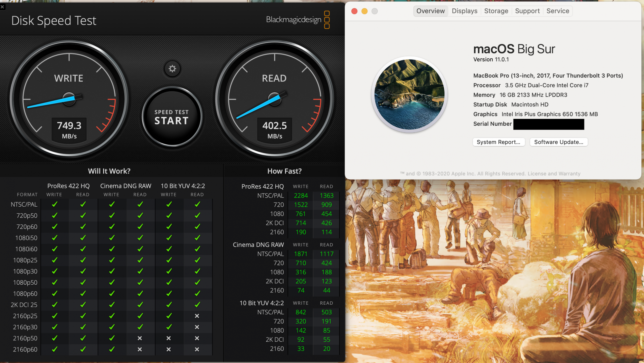Viewport: 644px width, 363px height.
Task: Click the READ gauge label
Action: [274, 78]
